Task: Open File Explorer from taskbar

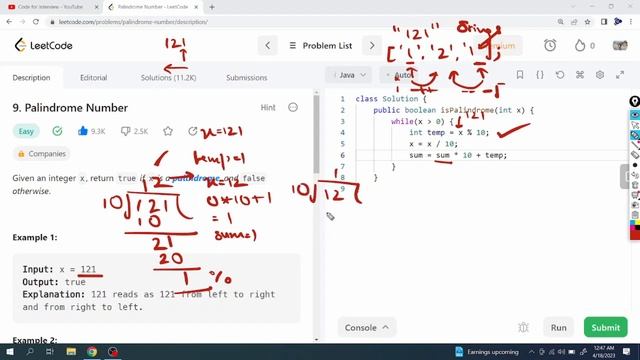Action: (71, 351)
